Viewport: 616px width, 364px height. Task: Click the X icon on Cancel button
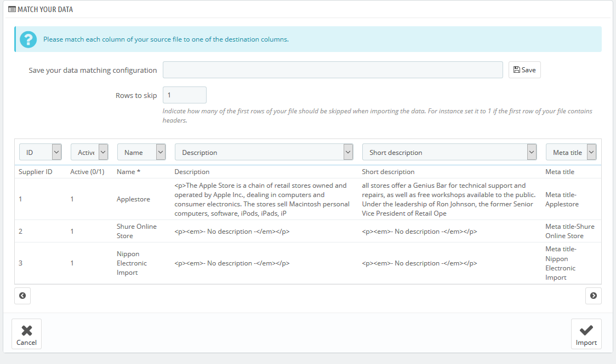(x=26, y=330)
